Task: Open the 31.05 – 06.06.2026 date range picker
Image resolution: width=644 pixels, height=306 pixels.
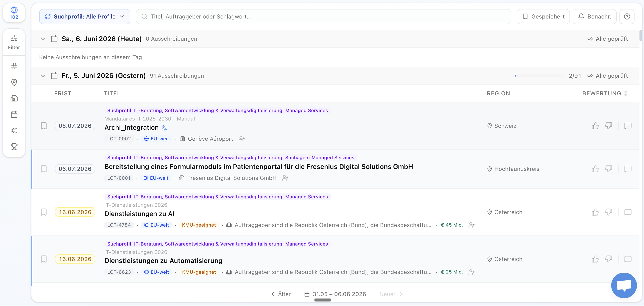Action: tap(335, 294)
